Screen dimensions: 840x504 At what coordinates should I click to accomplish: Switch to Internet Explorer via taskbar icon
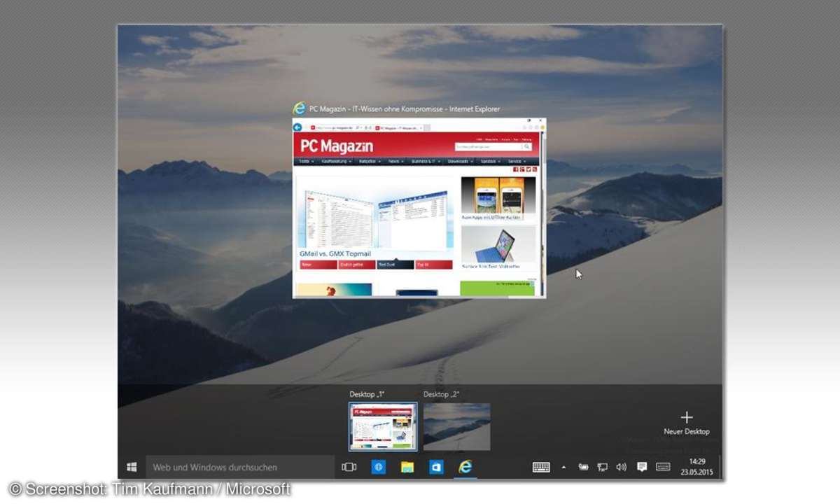point(465,467)
